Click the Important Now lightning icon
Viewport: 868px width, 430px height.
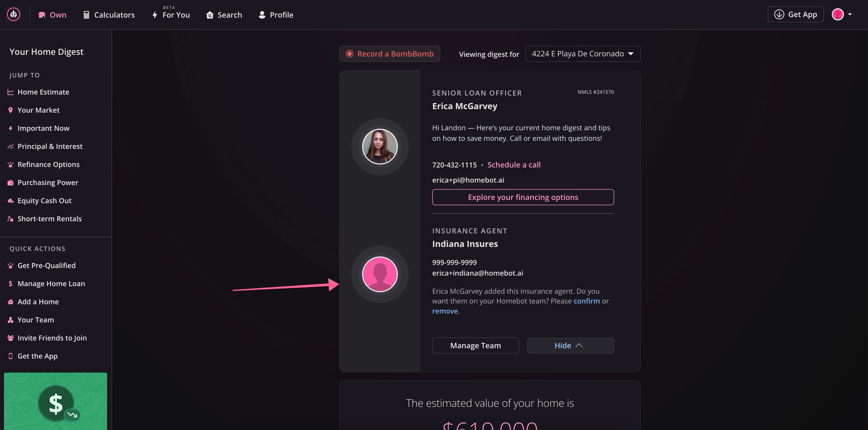click(x=11, y=128)
